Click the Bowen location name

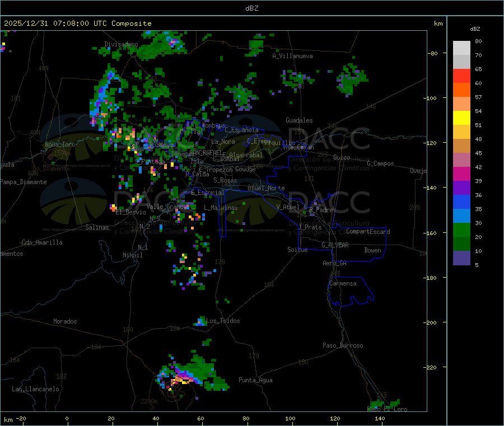tap(373, 250)
